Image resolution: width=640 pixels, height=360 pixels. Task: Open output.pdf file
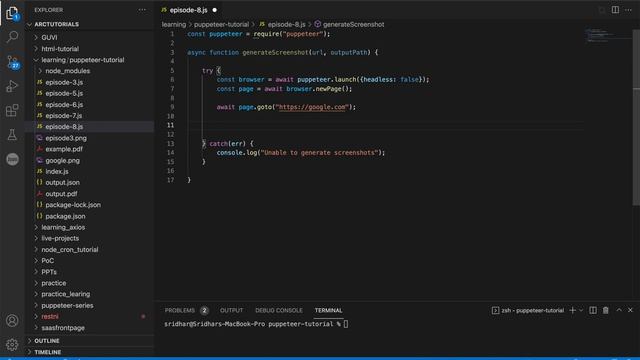point(61,194)
